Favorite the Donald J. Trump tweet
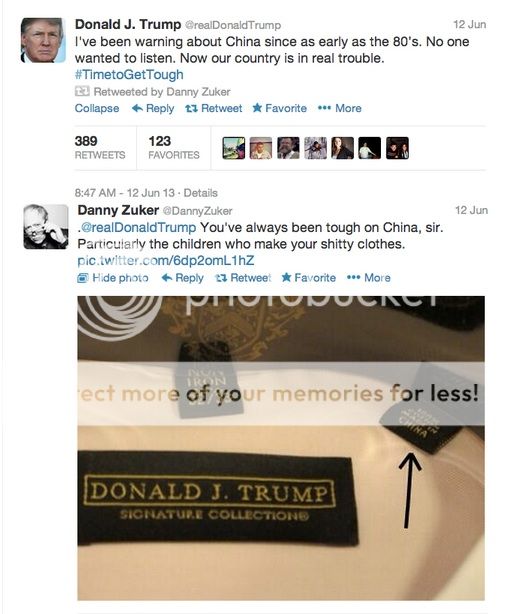Viewport: 510px width, 614px height. click(280, 108)
